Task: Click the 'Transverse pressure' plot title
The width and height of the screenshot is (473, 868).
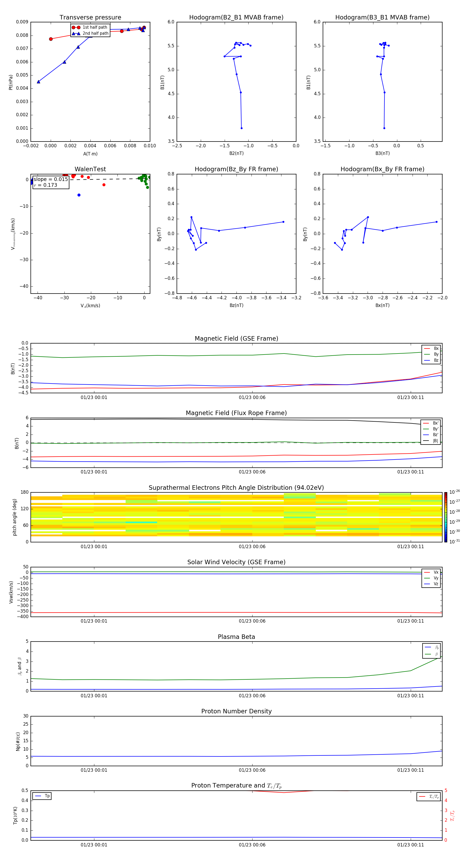Action: point(90,18)
